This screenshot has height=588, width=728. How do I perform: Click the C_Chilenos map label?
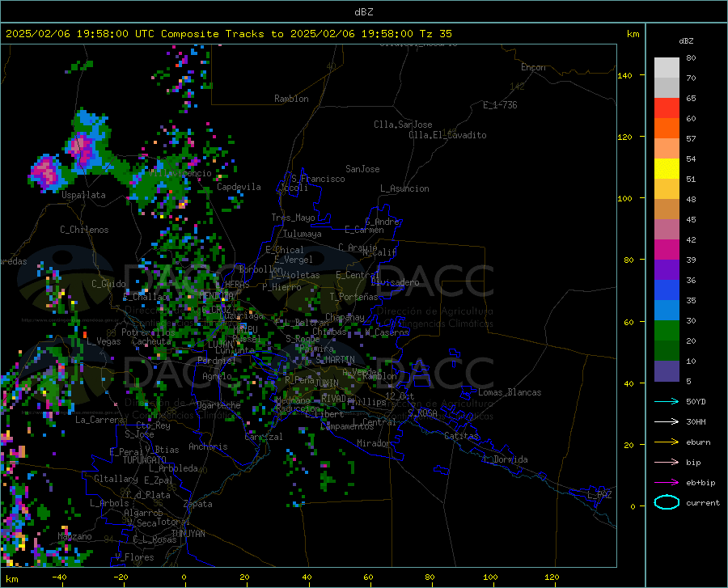tap(84, 230)
